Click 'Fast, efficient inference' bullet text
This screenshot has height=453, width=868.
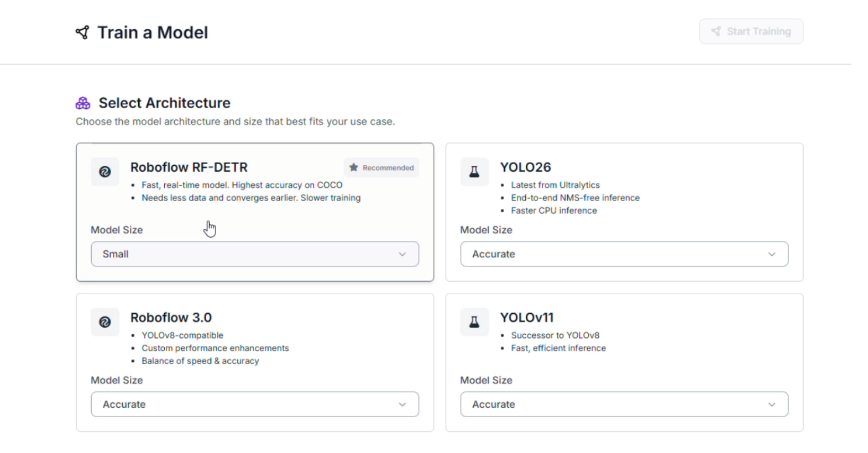point(558,348)
